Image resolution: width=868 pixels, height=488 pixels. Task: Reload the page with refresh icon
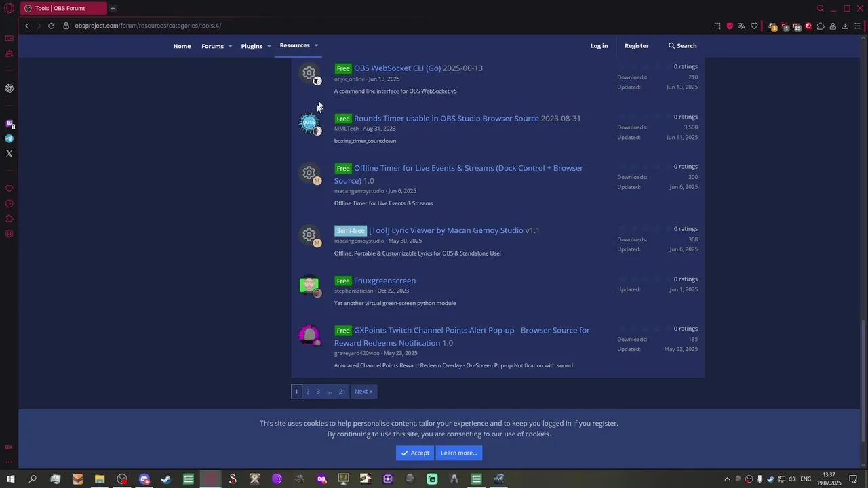51,26
